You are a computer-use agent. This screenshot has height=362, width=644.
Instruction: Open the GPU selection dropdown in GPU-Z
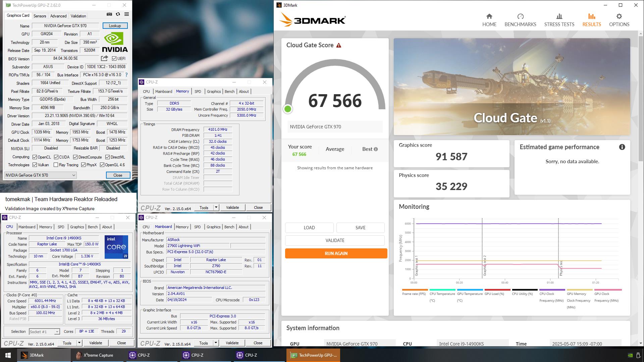pyautogui.click(x=41, y=175)
